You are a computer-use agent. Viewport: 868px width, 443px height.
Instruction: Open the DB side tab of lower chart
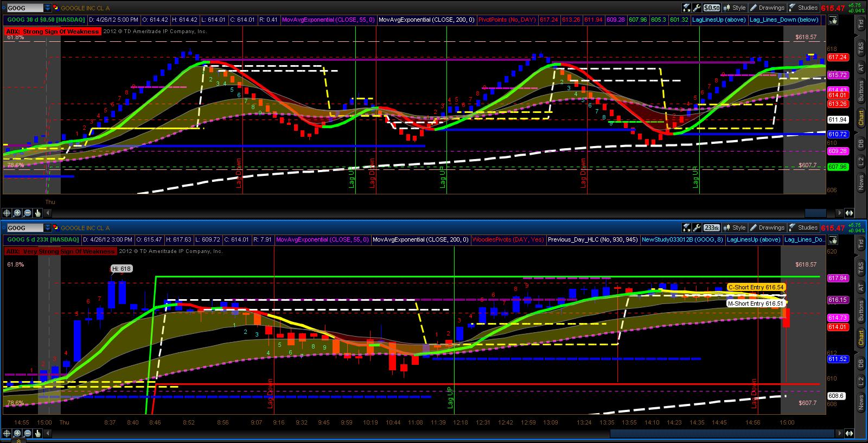click(861, 364)
